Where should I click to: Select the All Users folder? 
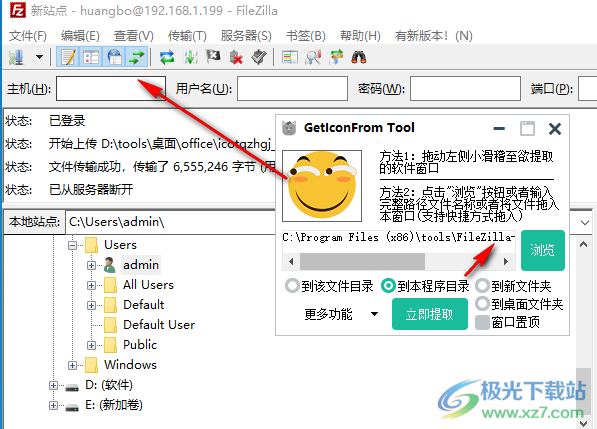point(148,285)
